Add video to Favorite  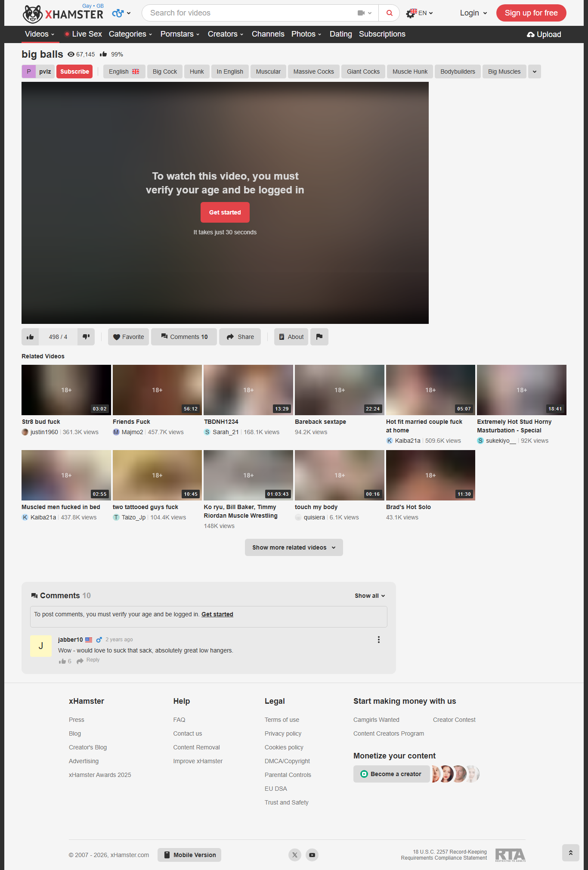pos(128,337)
